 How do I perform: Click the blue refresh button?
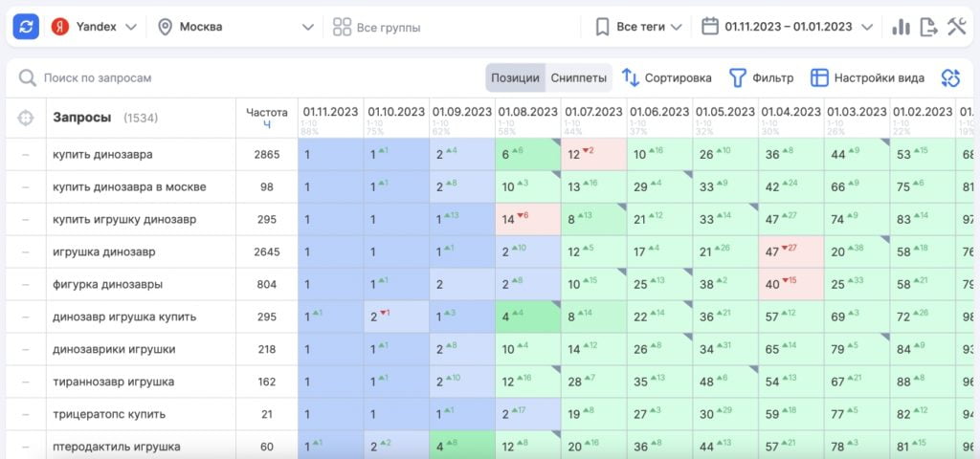[26, 27]
